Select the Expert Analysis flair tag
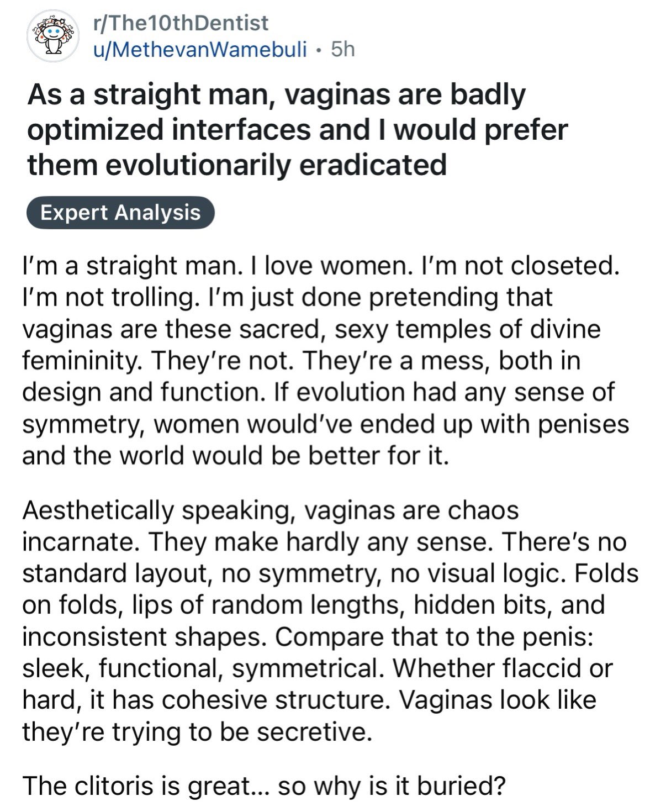 tap(120, 213)
